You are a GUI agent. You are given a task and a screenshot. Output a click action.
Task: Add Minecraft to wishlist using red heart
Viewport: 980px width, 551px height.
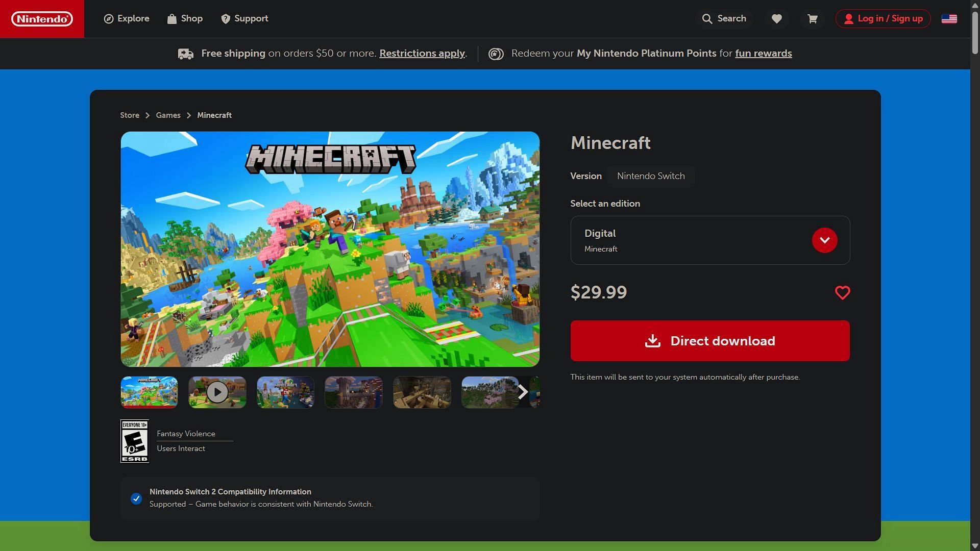point(842,293)
